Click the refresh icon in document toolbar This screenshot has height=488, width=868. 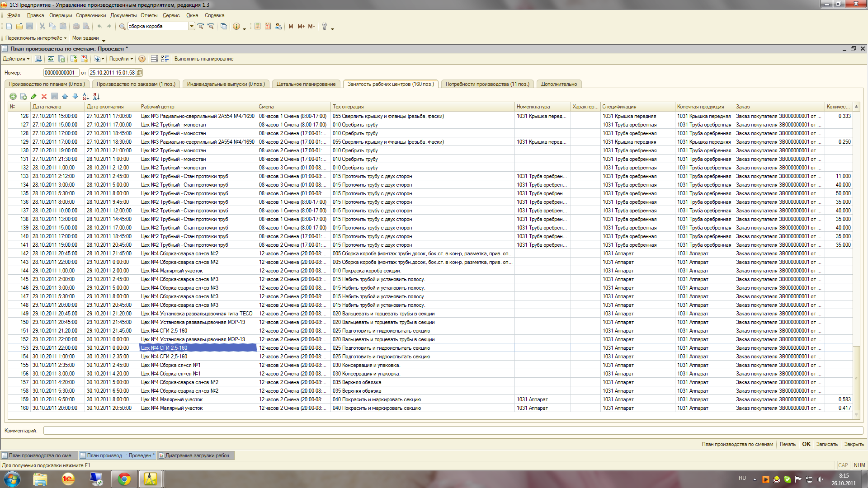pos(51,59)
